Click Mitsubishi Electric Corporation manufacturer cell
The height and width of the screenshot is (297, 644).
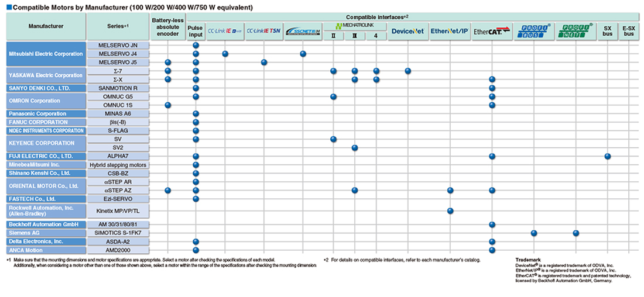(x=46, y=54)
